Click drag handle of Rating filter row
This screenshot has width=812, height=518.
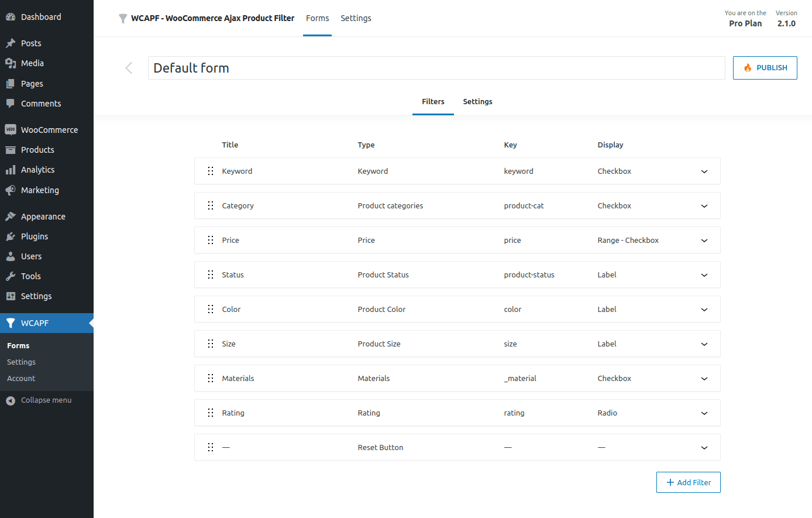point(211,413)
